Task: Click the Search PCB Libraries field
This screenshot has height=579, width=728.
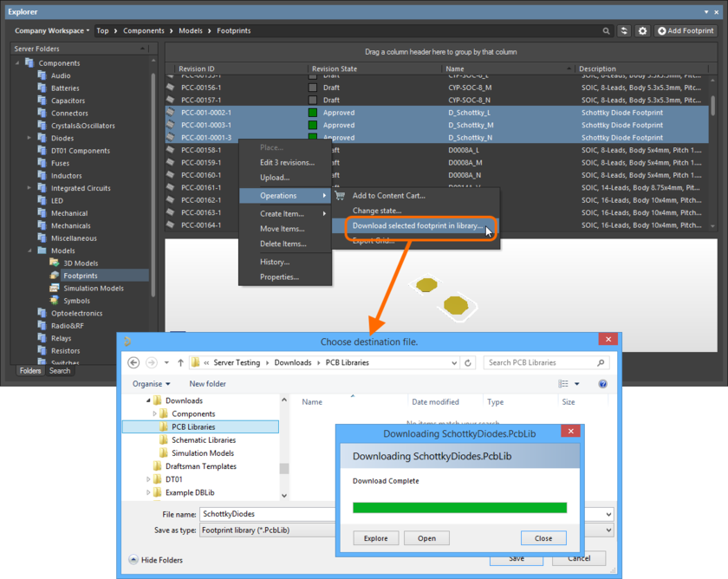Action: point(542,362)
